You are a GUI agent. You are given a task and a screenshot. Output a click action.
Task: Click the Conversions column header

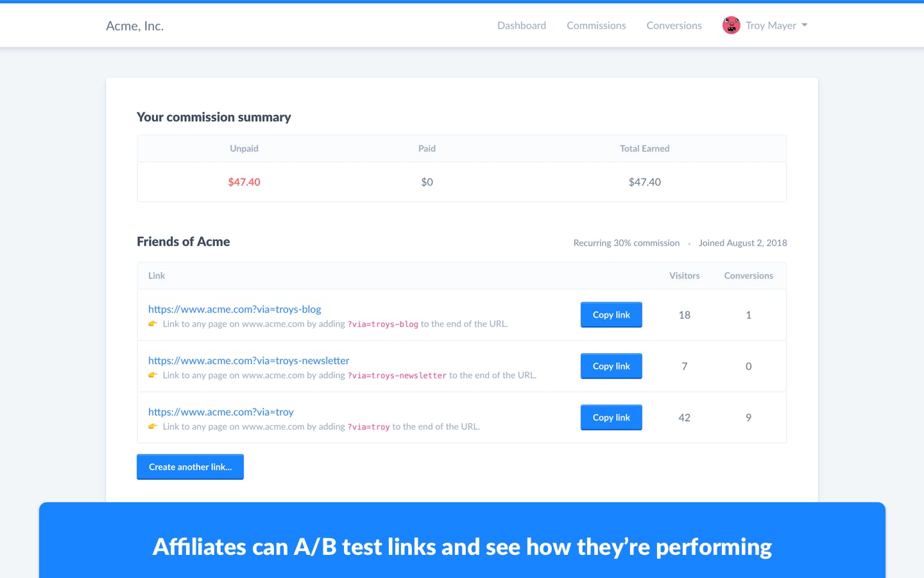tap(748, 276)
